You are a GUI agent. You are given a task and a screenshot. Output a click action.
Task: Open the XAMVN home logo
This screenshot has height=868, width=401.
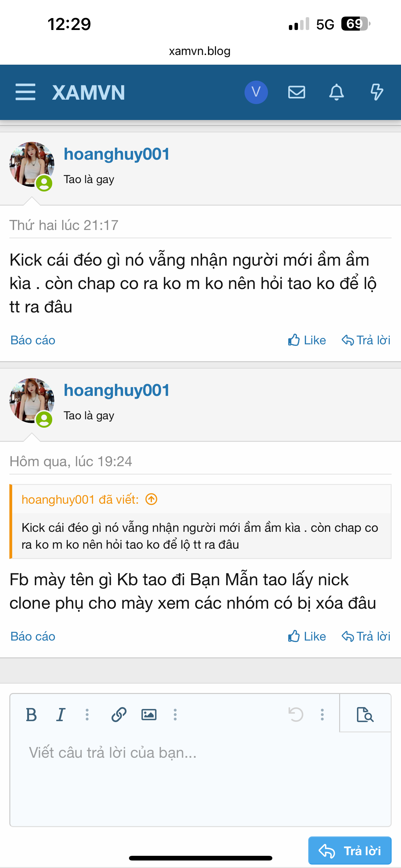[x=89, y=92]
